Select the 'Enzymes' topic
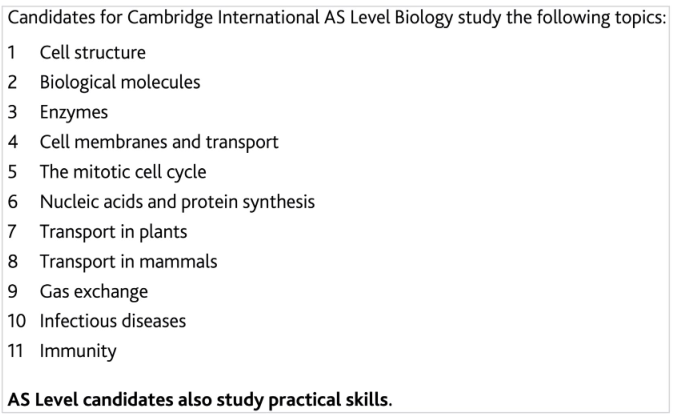Viewport: 674px width, 419px height. click(x=74, y=113)
